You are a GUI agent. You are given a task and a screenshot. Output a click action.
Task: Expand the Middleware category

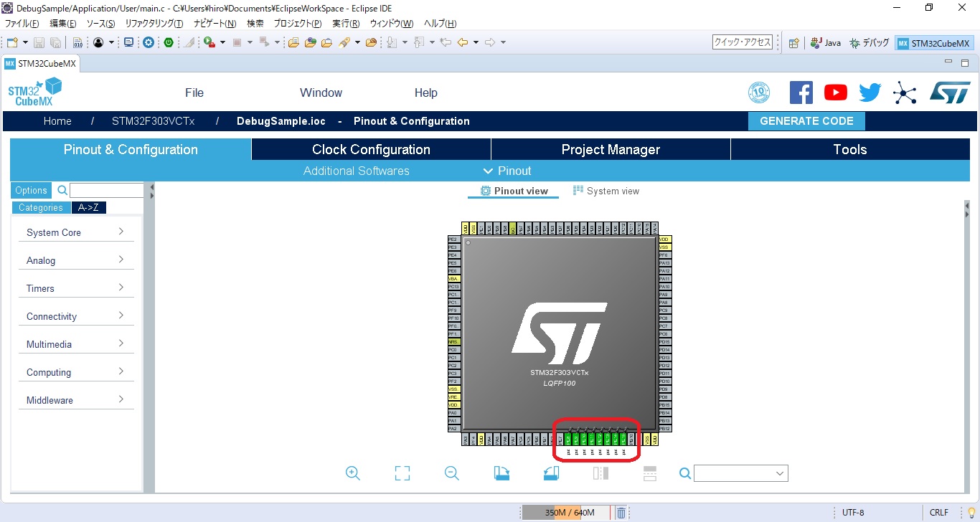[75, 400]
